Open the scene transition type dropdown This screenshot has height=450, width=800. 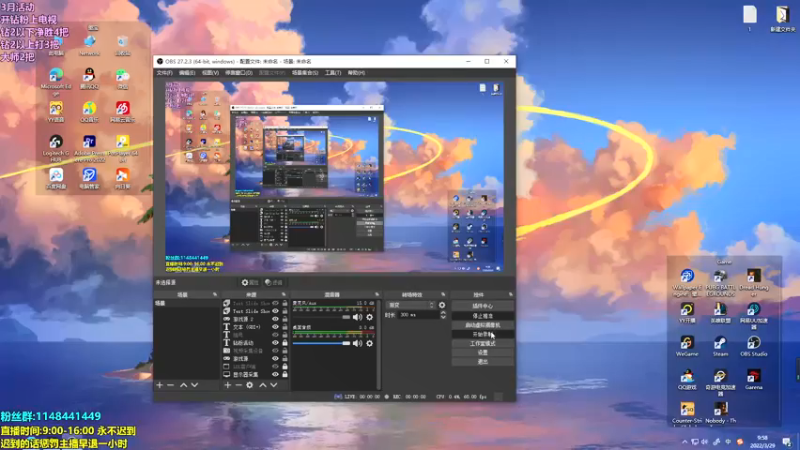[411, 305]
